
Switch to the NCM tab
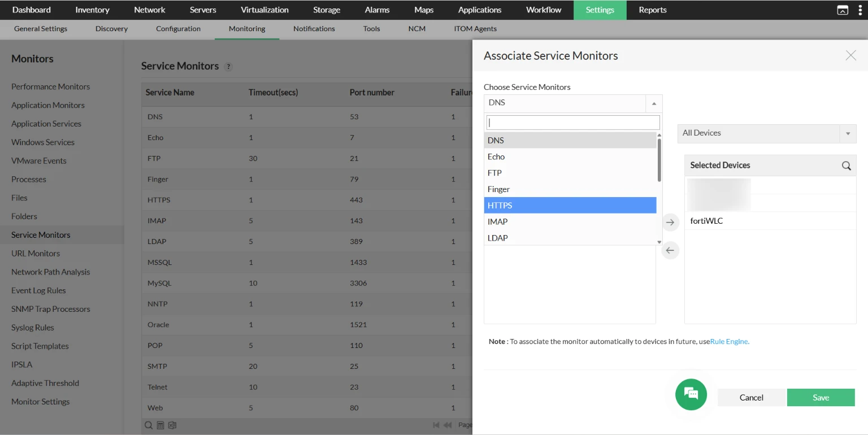coord(417,29)
